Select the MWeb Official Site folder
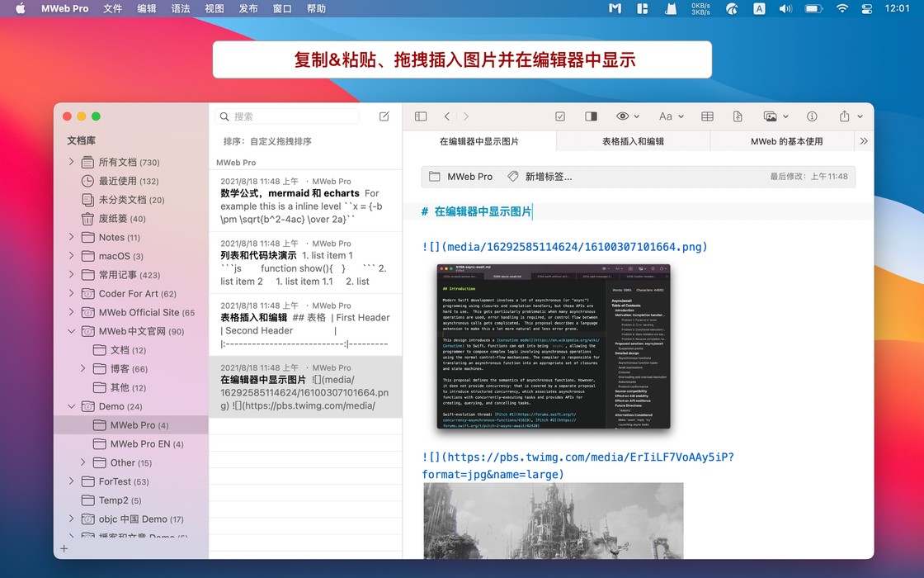This screenshot has width=924, height=578. (131, 312)
